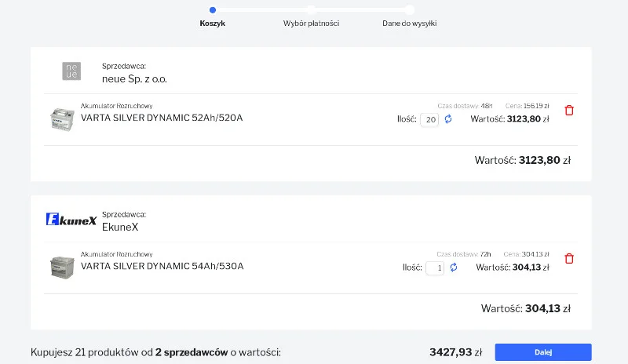Go to the Dane do wysyłki step
628x364 pixels.
(409, 24)
